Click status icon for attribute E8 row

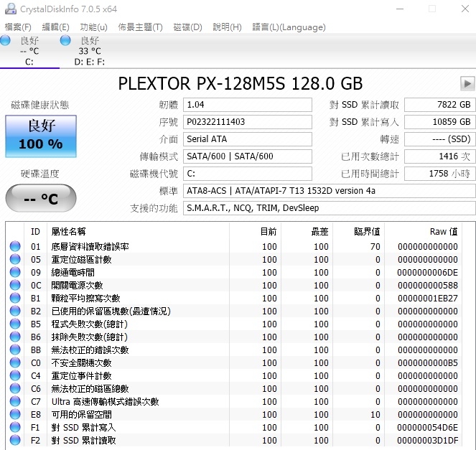(15, 415)
